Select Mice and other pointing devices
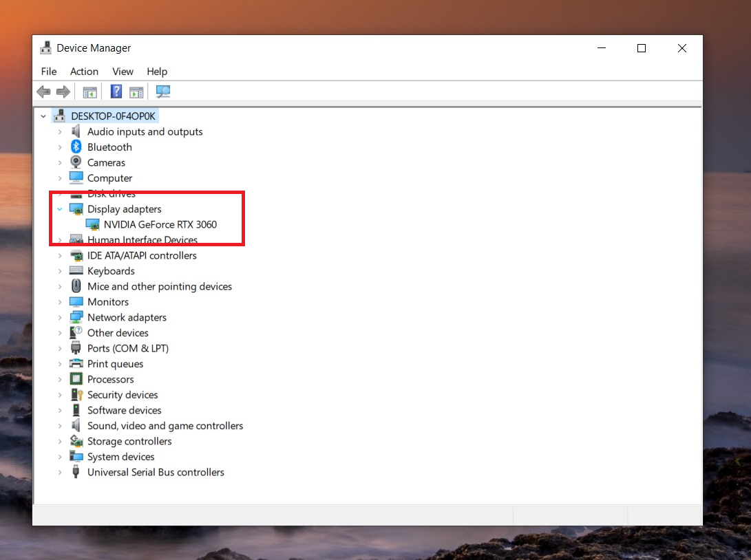751x560 pixels. click(x=159, y=286)
